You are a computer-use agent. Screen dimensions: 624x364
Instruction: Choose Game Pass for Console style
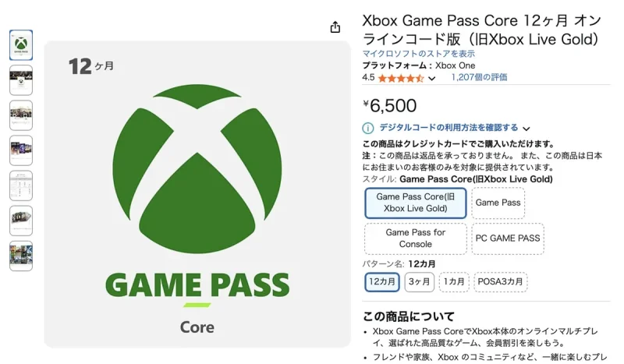point(416,239)
